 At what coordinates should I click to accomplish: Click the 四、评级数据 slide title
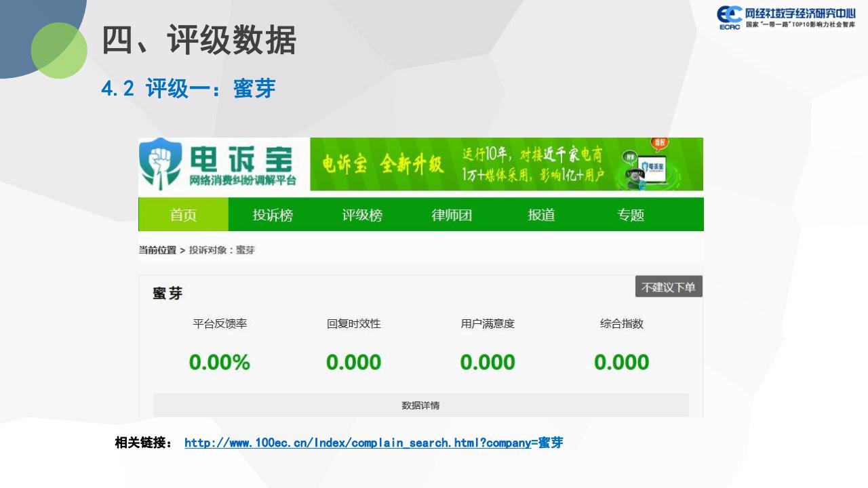(199, 41)
